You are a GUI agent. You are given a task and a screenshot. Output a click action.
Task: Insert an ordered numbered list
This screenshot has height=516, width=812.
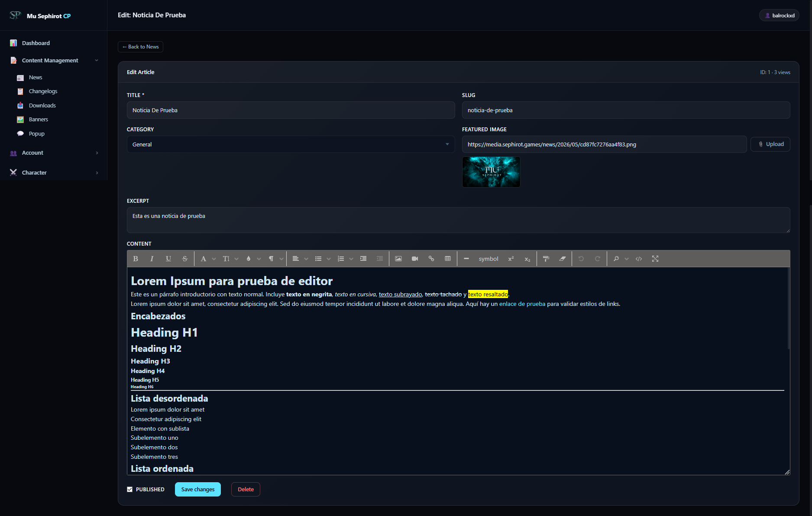[x=341, y=259]
